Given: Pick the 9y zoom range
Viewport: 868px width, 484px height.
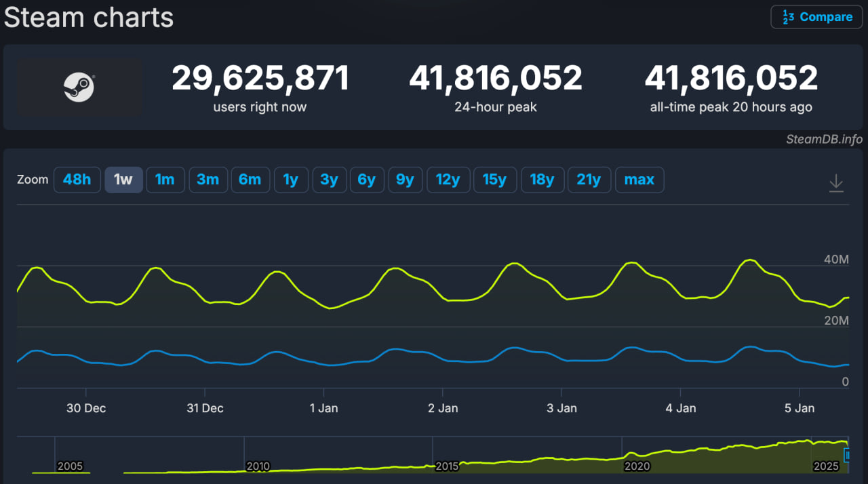Looking at the screenshot, I should [405, 180].
